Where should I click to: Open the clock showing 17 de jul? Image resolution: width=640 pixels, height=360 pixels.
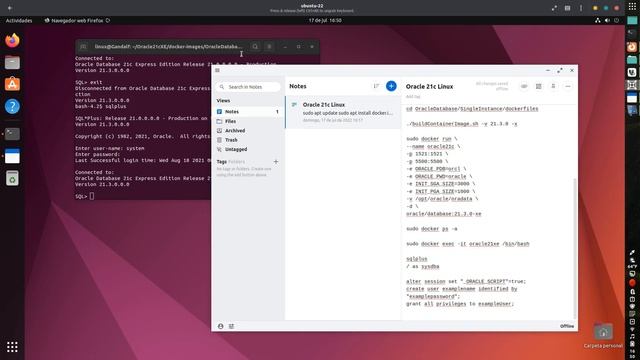point(325,20)
